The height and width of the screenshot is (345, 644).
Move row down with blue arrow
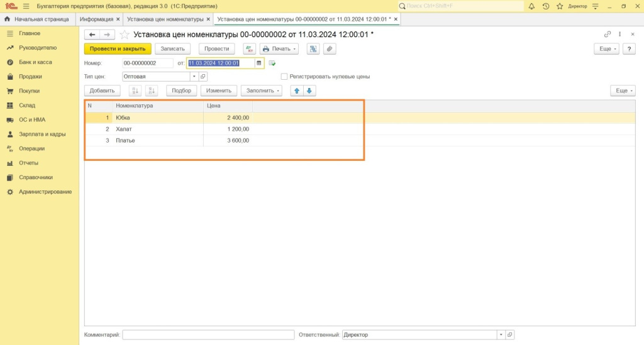point(309,90)
